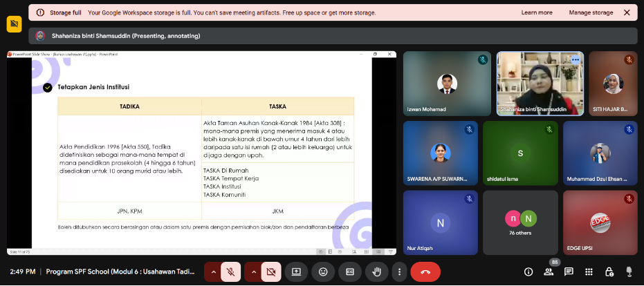The height and width of the screenshot is (286, 644).
Task: Turn on the camera
Action: pyautogui.click(x=270, y=271)
